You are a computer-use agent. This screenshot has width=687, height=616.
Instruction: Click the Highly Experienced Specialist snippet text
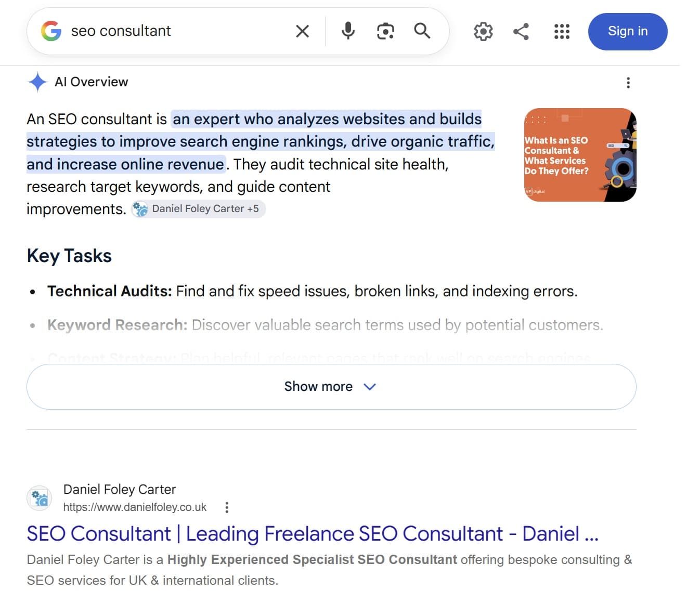pos(312,560)
